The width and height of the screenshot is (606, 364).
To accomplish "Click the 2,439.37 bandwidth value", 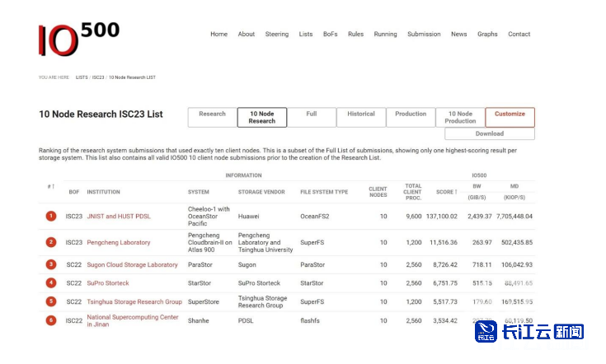I will (x=480, y=216).
